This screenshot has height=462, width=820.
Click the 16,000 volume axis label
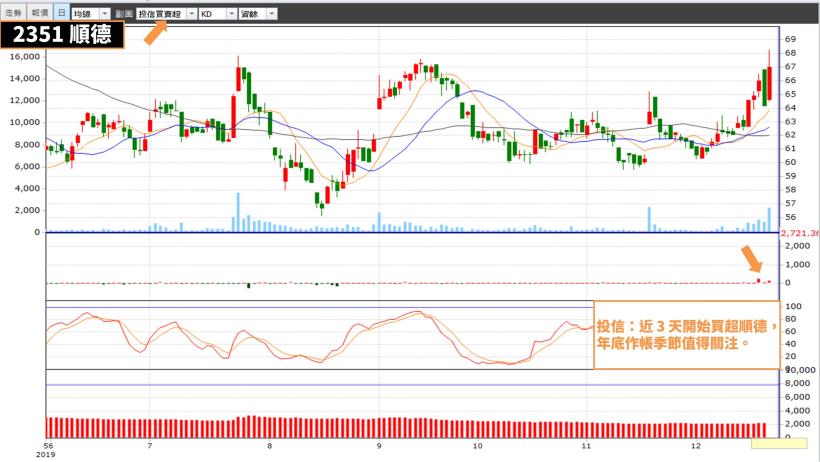tap(25, 57)
